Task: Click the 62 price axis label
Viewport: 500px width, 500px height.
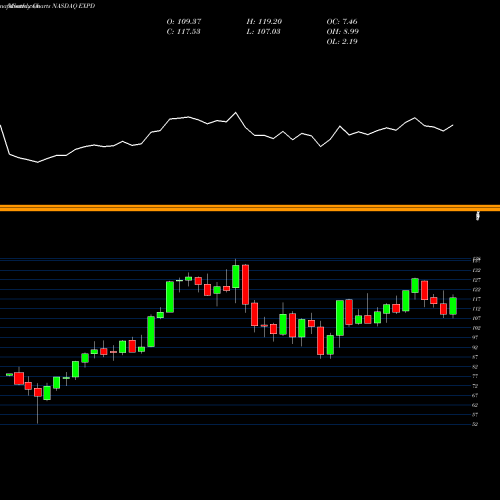Action: point(476,405)
